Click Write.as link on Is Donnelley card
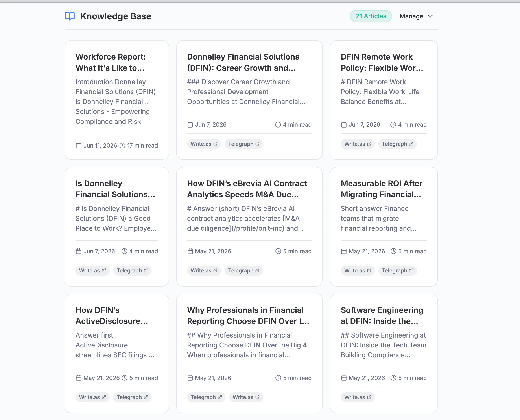The image size is (520, 420). pos(92,270)
